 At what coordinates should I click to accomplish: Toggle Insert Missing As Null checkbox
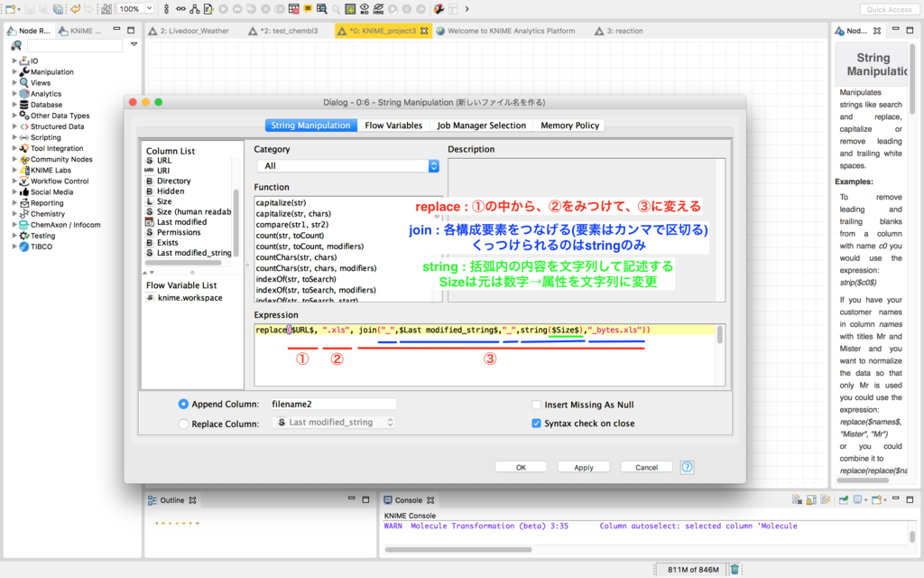(x=536, y=405)
